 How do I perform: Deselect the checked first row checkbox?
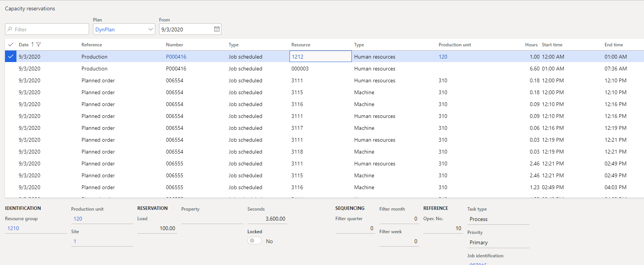(11, 57)
